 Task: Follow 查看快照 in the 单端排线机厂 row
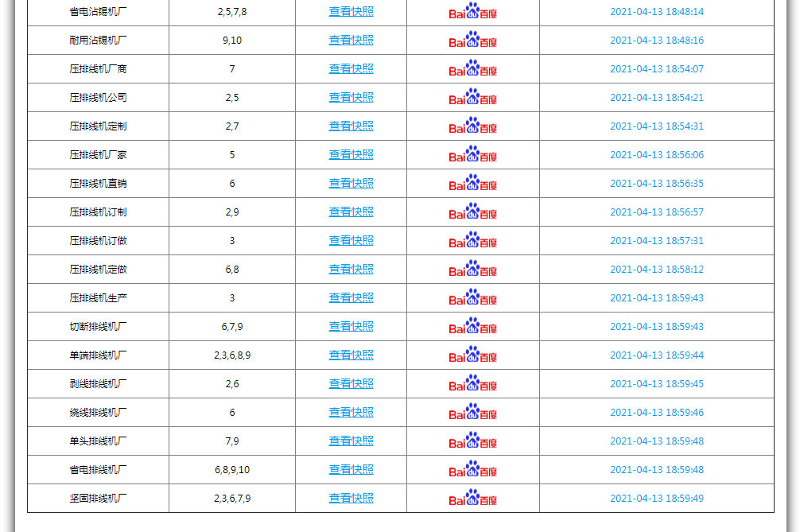[x=351, y=355]
